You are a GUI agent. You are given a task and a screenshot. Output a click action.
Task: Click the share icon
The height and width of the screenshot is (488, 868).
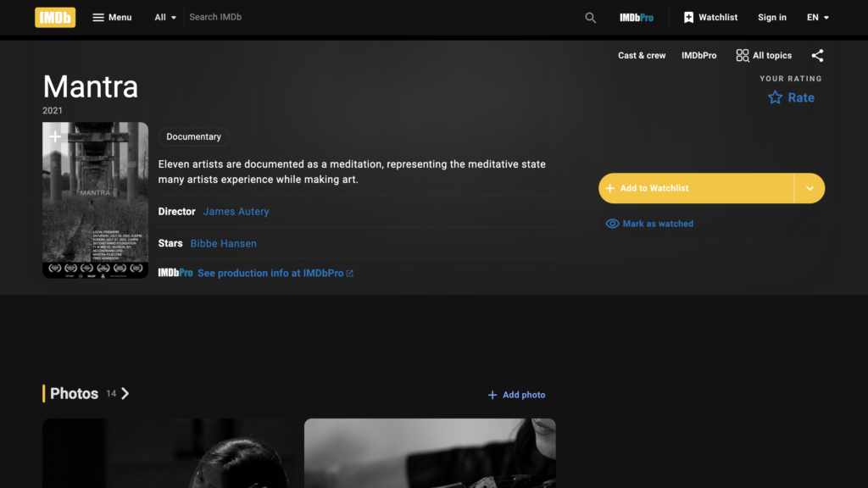(x=817, y=55)
